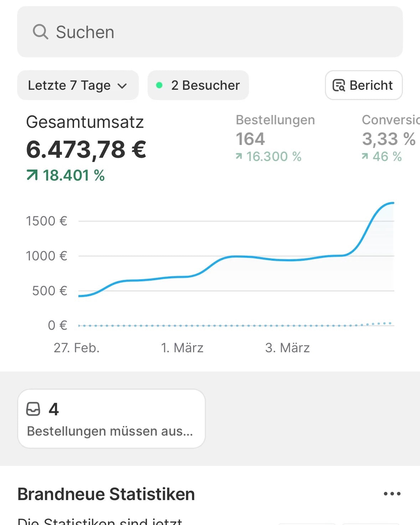Viewport: 420px width, 525px height.
Task: Expand date range via chevron arrow
Action: (x=122, y=86)
